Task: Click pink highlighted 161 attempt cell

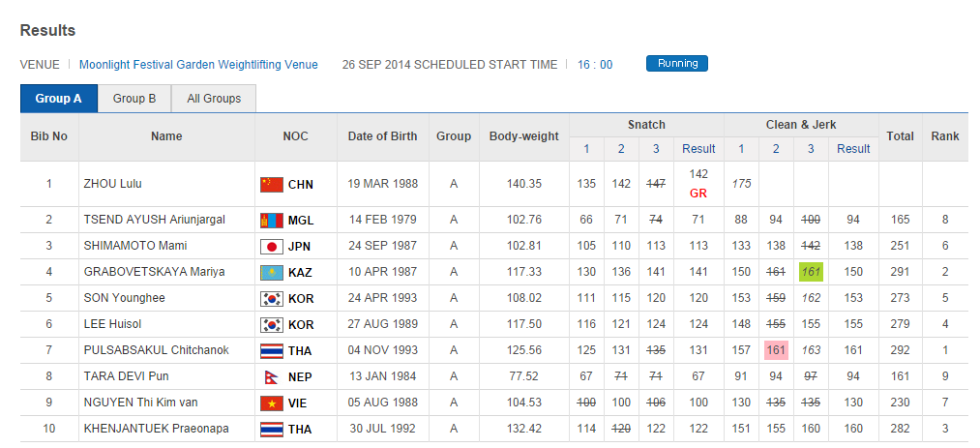Action: coord(776,350)
